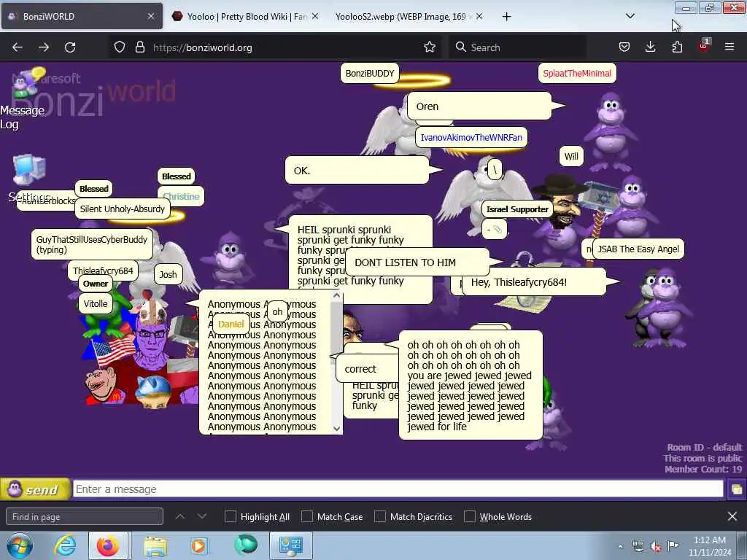Viewport: 747px width, 560px height.
Task: Click the Vitolle name tag
Action: [x=96, y=303]
